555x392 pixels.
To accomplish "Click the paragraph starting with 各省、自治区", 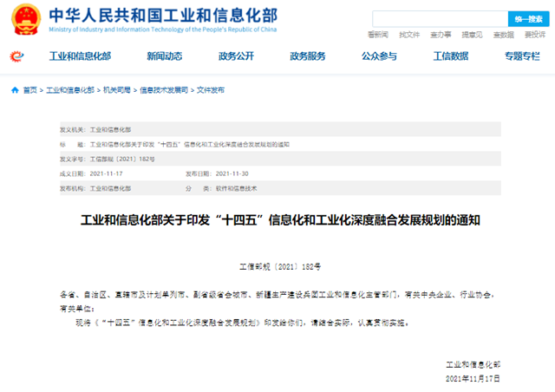I will [x=277, y=302].
